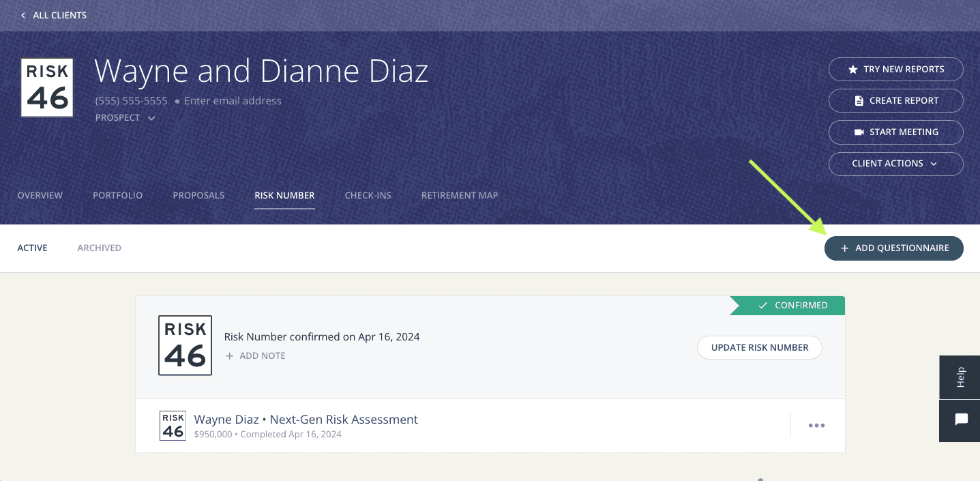Open the chat bubble widget
This screenshot has width=980, height=481.
[962, 420]
